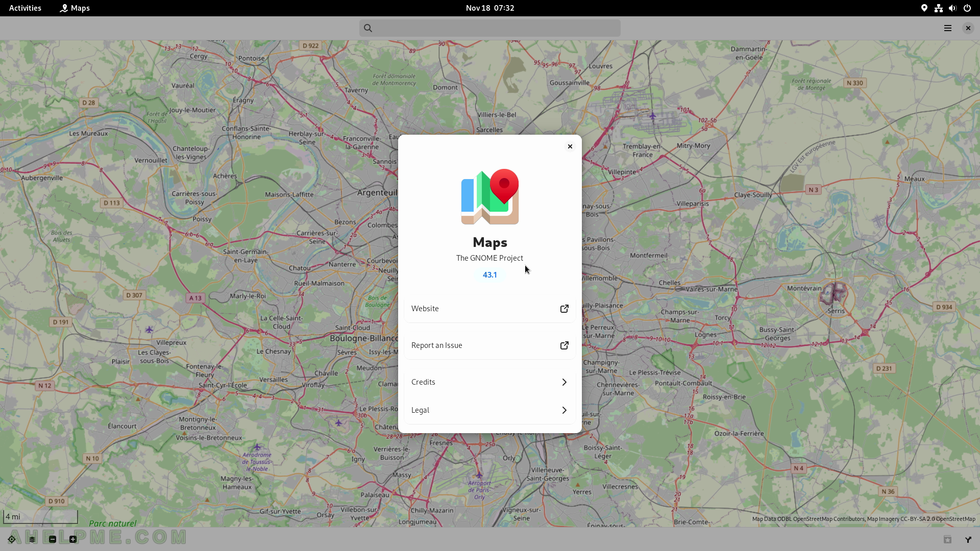
Task: Open the route planner fork icon
Action: click(968, 539)
